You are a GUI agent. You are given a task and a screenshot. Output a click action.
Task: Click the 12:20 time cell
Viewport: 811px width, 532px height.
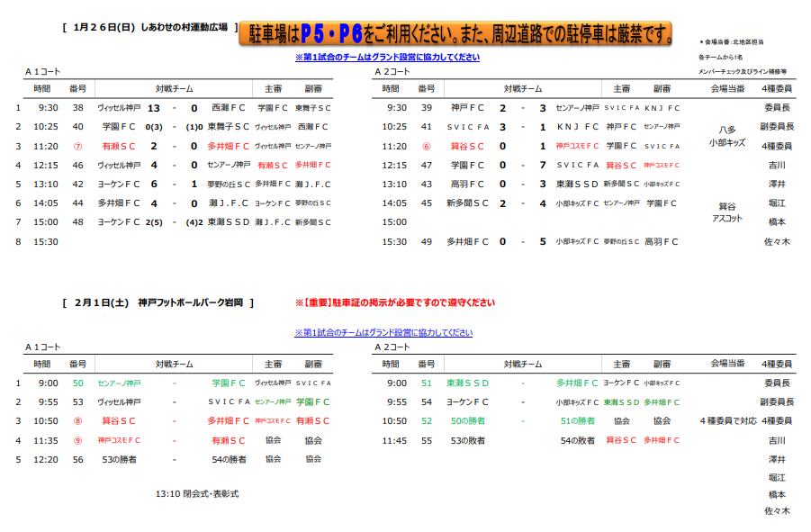click(46, 459)
